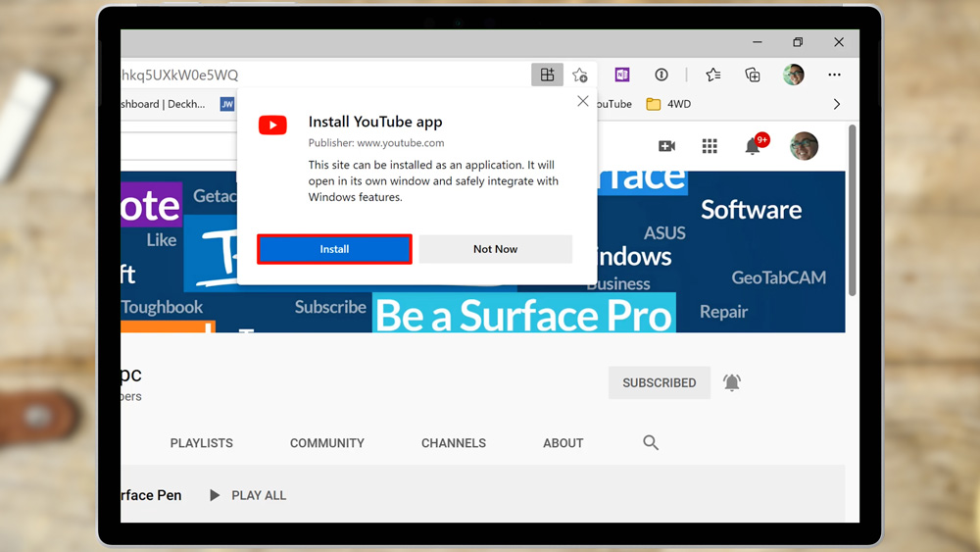Click the 'face Pen' section title
Viewport: 980px width, 552px height.
[151, 495]
